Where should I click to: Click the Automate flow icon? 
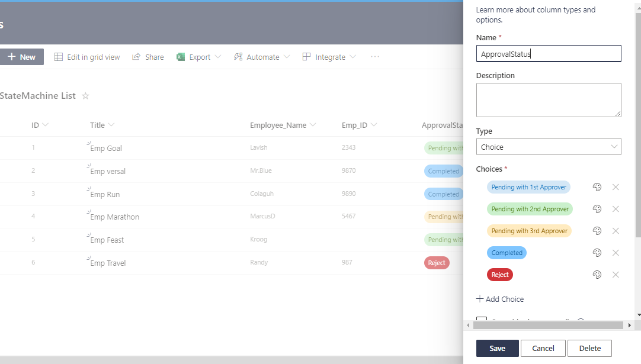238,56
